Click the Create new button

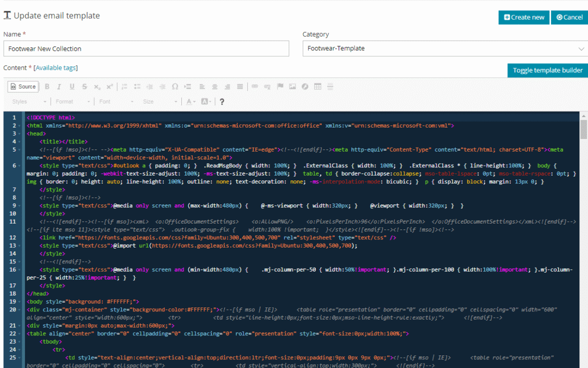coord(524,17)
